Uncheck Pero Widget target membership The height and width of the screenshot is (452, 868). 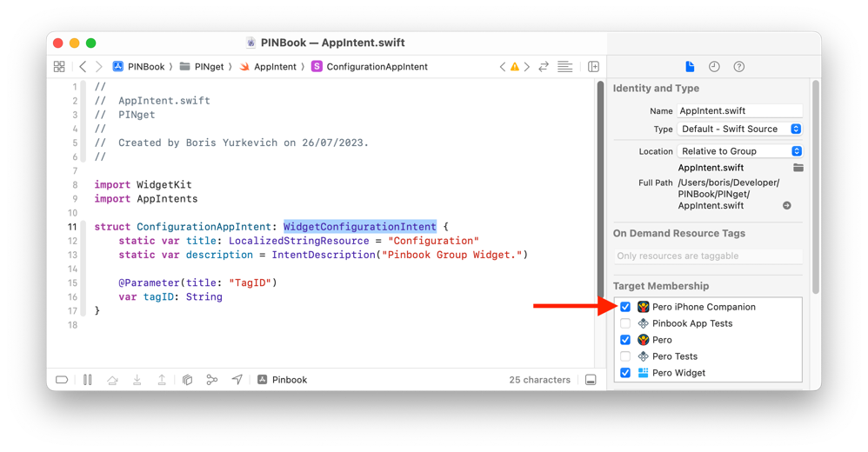coord(625,373)
